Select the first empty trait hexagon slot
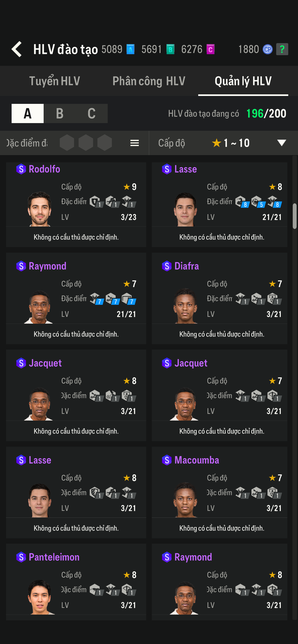Viewport: 298px width, 644px height. pyautogui.click(x=67, y=143)
